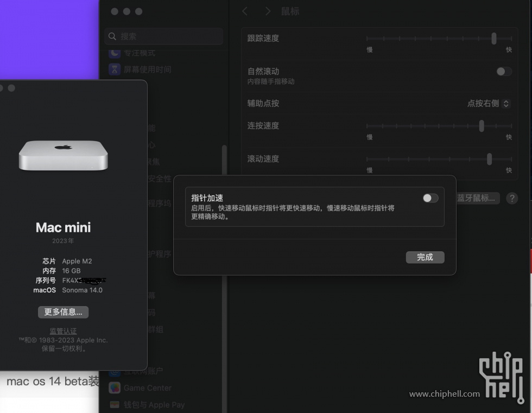532x413 pixels.
Task: Click the 16 GB memory value
Action: pos(71,271)
